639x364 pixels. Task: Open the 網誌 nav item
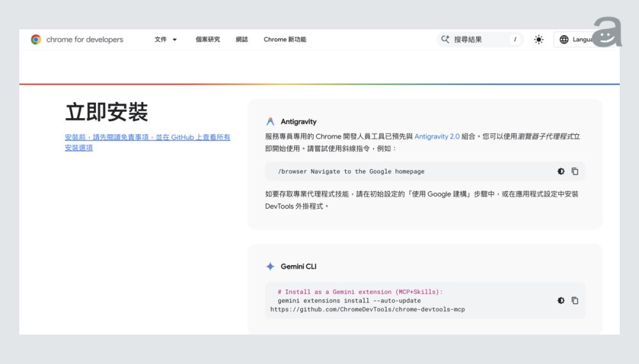242,40
